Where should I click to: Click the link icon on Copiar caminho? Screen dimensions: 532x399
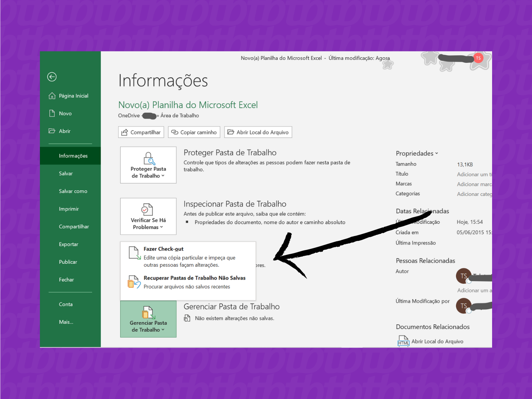pos(175,132)
